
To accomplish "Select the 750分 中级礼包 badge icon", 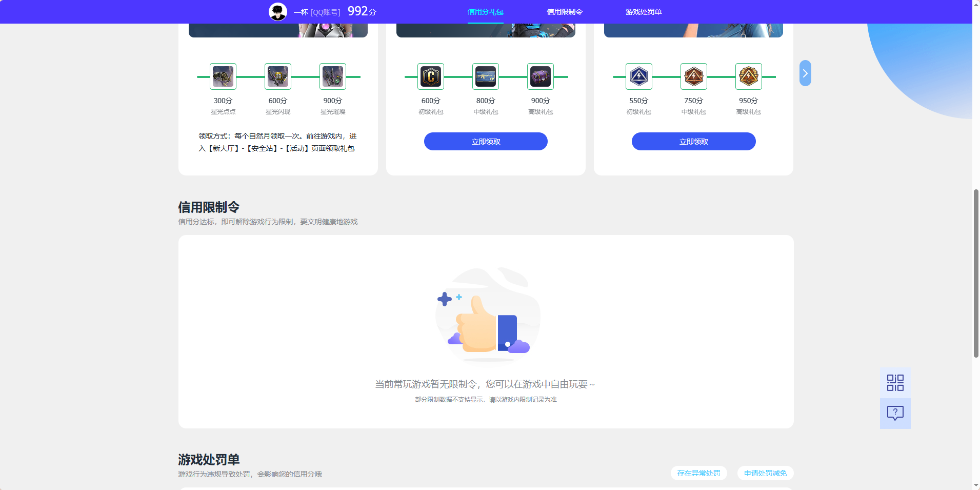I will click(x=693, y=76).
